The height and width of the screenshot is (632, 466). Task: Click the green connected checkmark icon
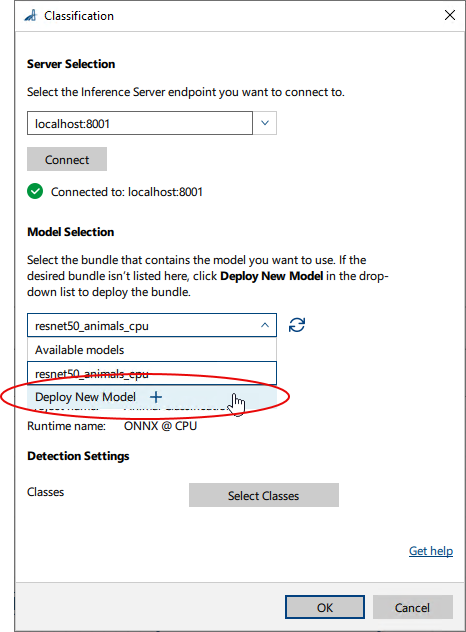point(35,191)
